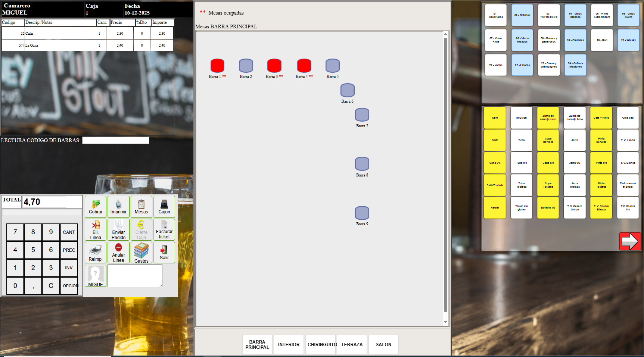Select the Eli. Linea delete-line icon
This screenshot has width=644, height=357.
[x=95, y=229]
